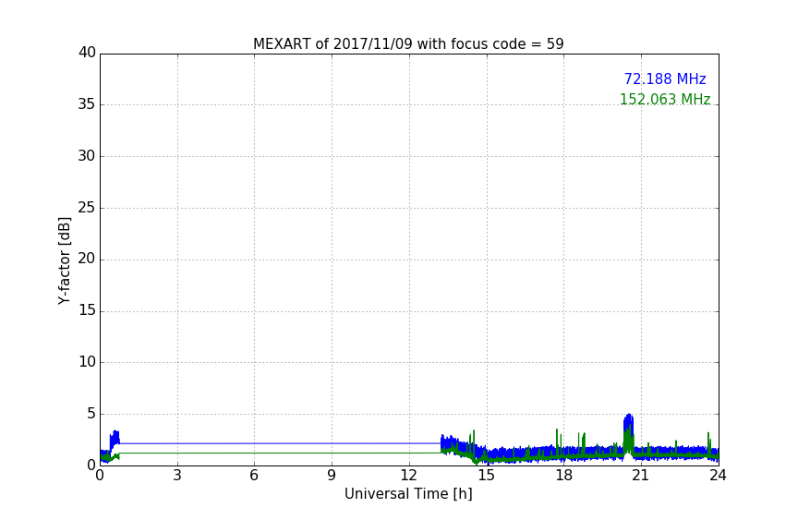Click the x-axis tick label '6'

tap(254, 476)
